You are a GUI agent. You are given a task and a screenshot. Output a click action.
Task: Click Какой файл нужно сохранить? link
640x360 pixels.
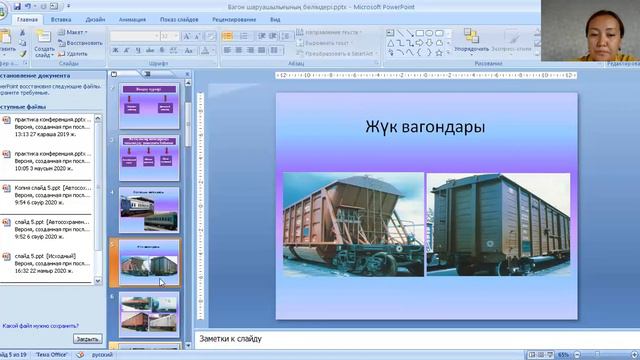[40, 326]
